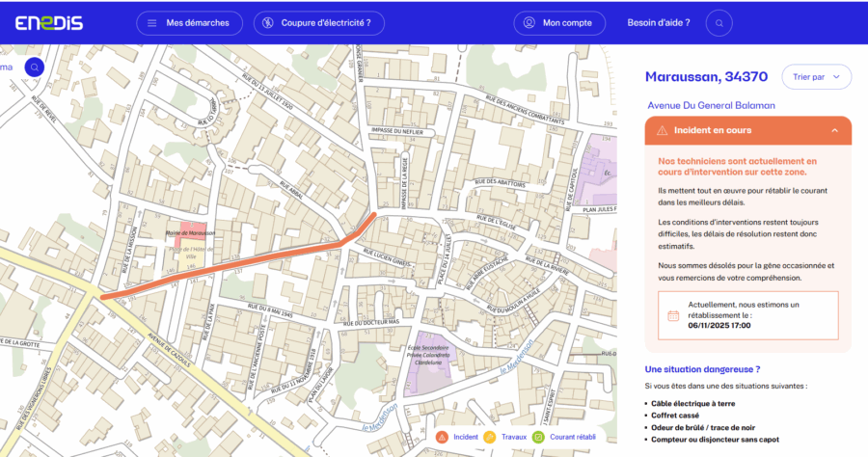Click the yellow Travaux legend icon
The height and width of the screenshot is (457, 868).
tap(490, 437)
